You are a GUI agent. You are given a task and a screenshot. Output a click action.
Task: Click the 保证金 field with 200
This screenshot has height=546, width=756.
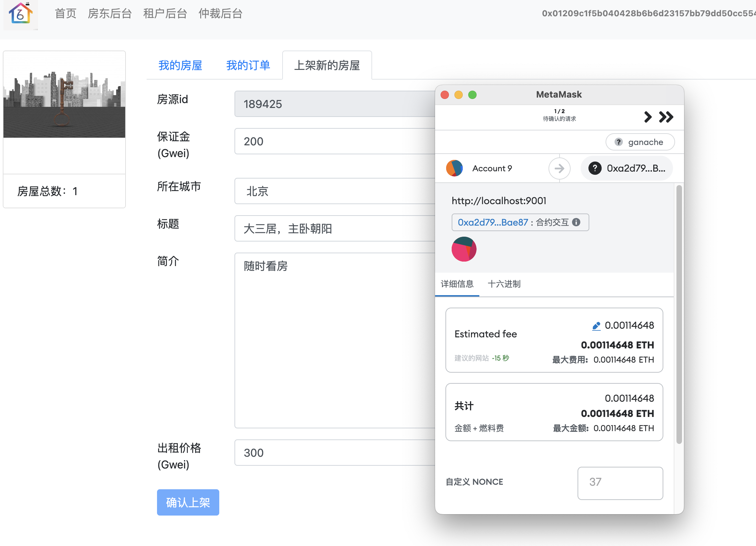[335, 141]
